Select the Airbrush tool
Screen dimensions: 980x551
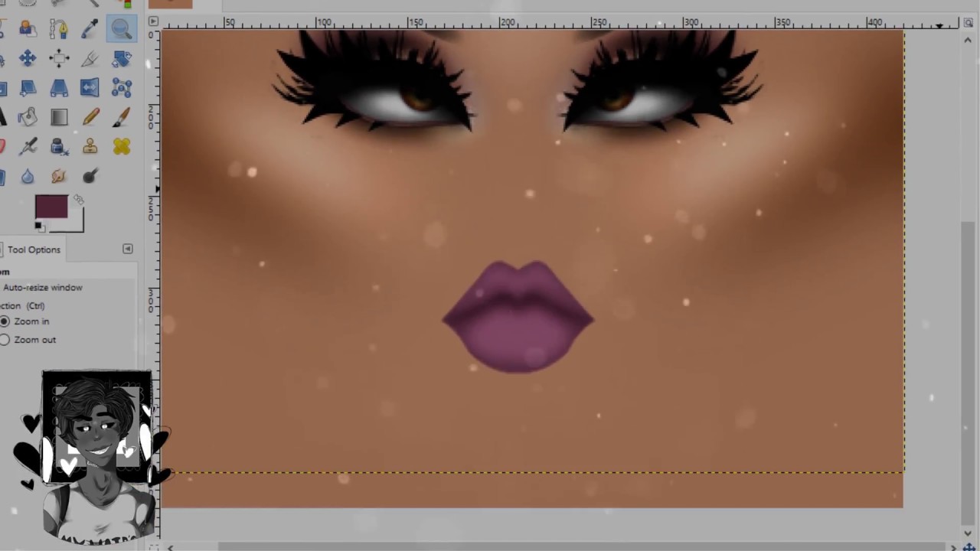click(28, 146)
